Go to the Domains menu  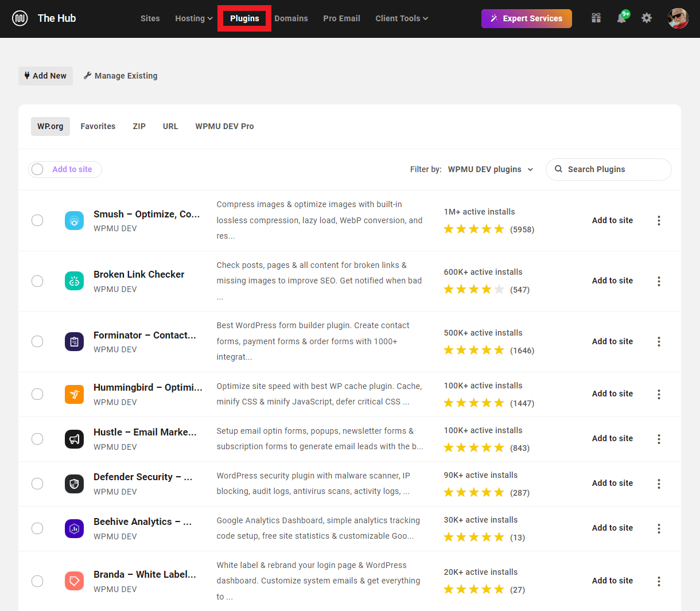point(291,18)
